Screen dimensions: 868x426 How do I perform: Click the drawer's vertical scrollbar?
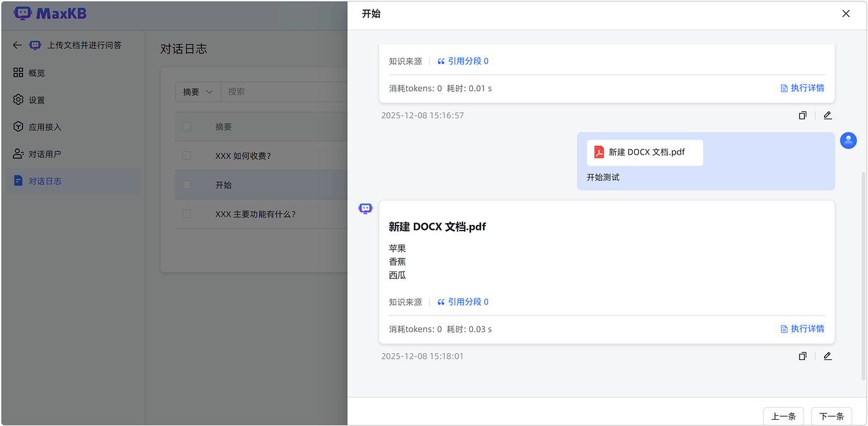(x=863, y=275)
